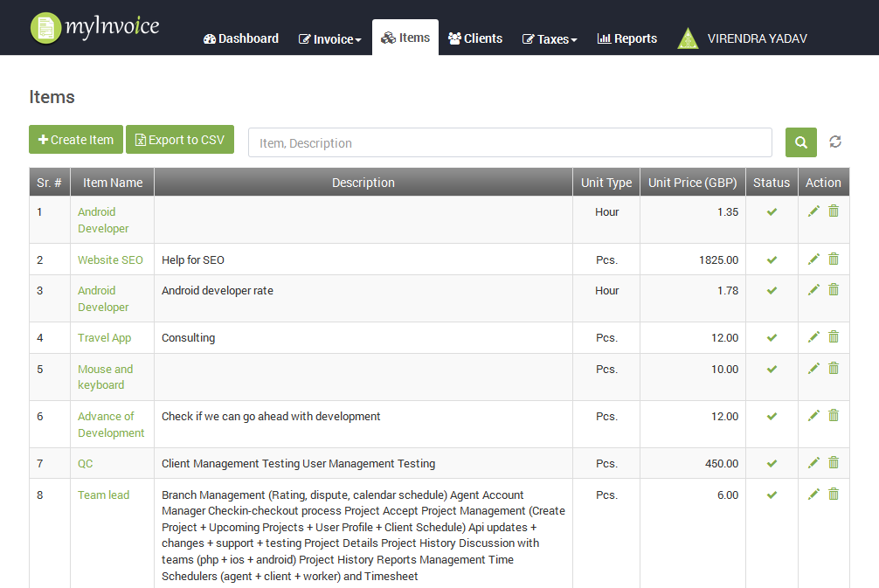Edit the Website SEO item with pencil icon
The height and width of the screenshot is (588, 879).
(x=813, y=259)
